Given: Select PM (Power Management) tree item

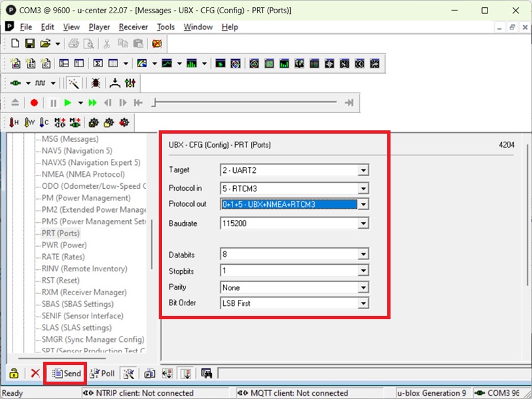Looking at the screenshot, I should pyautogui.click(x=86, y=198).
